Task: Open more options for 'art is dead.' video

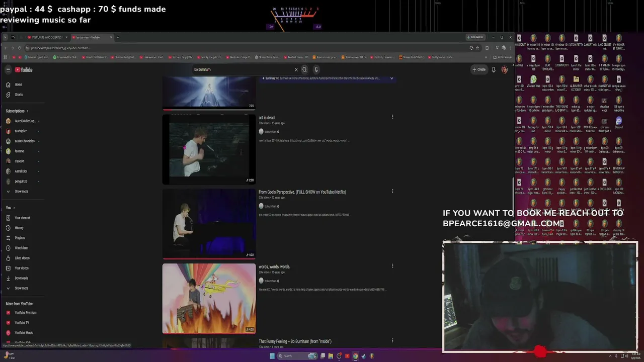Action: (x=392, y=117)
